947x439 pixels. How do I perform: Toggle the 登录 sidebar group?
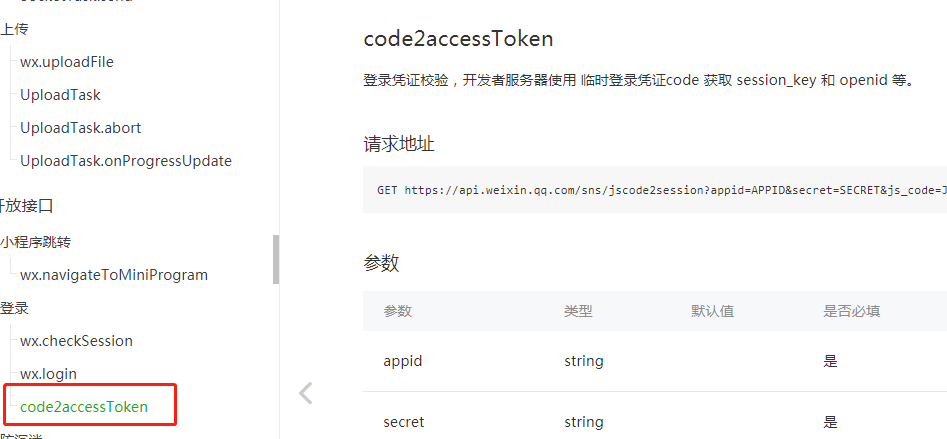tap(14, 308)
